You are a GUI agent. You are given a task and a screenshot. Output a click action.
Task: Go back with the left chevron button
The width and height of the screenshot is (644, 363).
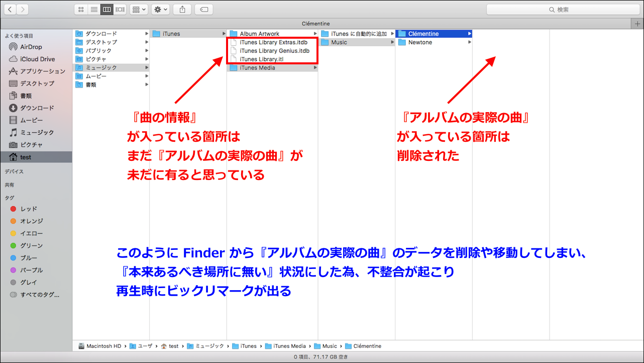click(x=10, y=9)
